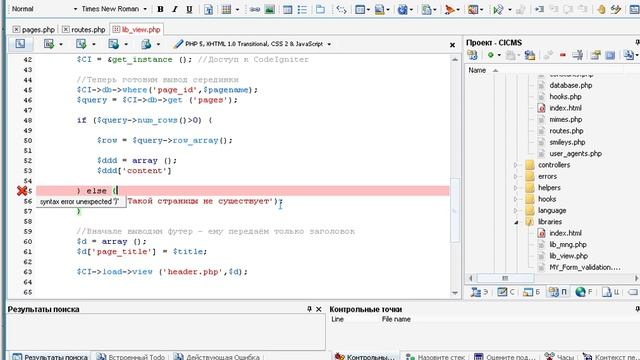Close the editor pane with the X

[x=452, y=45]
